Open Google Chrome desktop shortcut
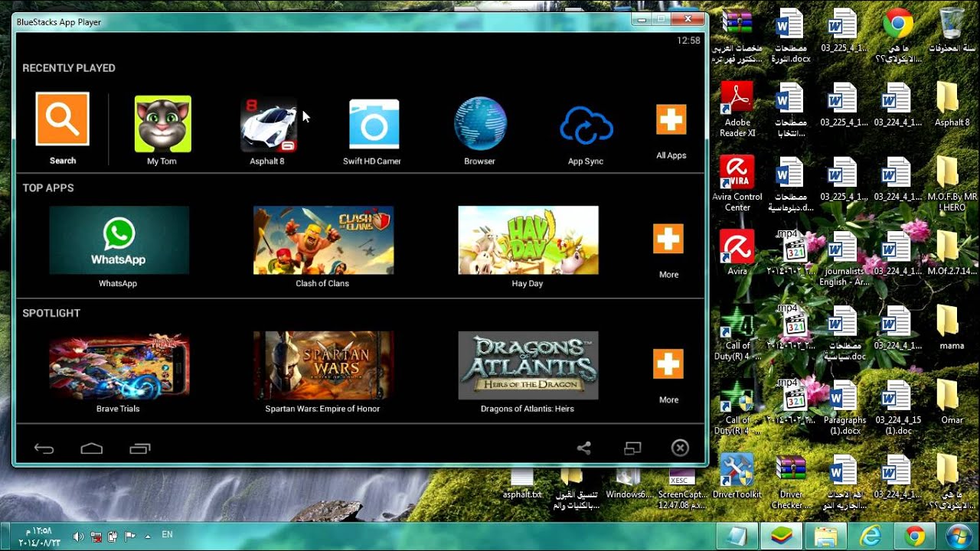Screen dimensions: 980x551 pos(898,23)
